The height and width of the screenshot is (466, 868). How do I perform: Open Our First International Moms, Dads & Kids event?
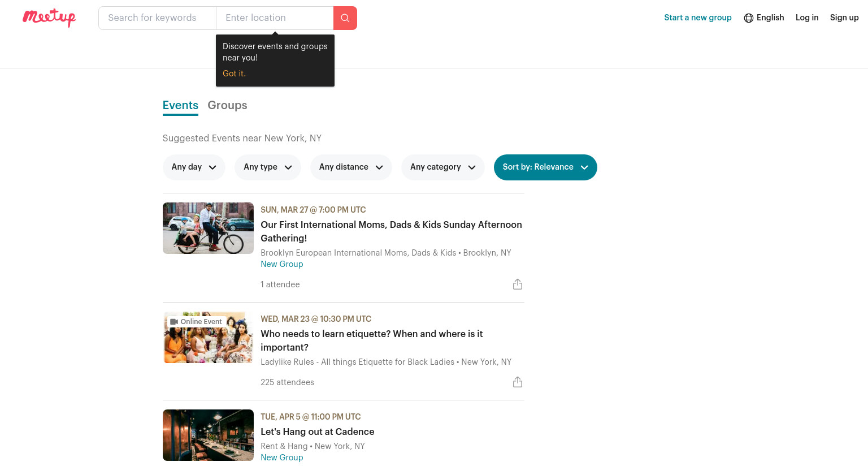391,231
